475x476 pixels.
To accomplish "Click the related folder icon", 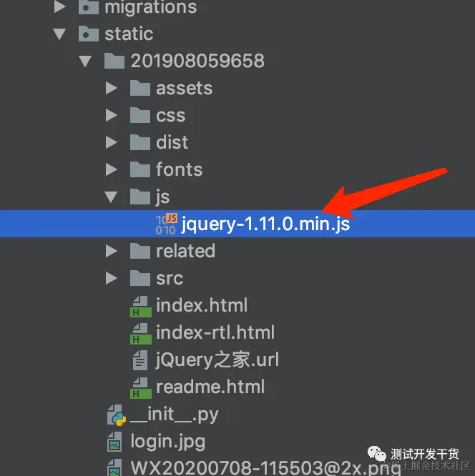I will [140, 250].
